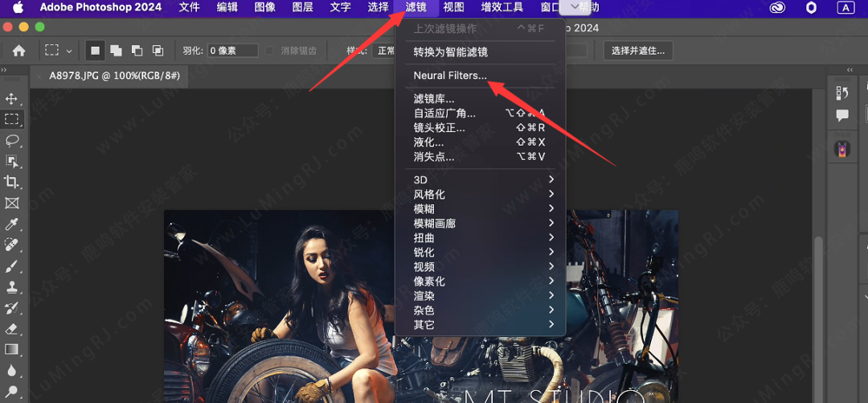Open Creative Cloud from the menu bar
This screenshot has height=403, width=868.
(x=778, y=8)
